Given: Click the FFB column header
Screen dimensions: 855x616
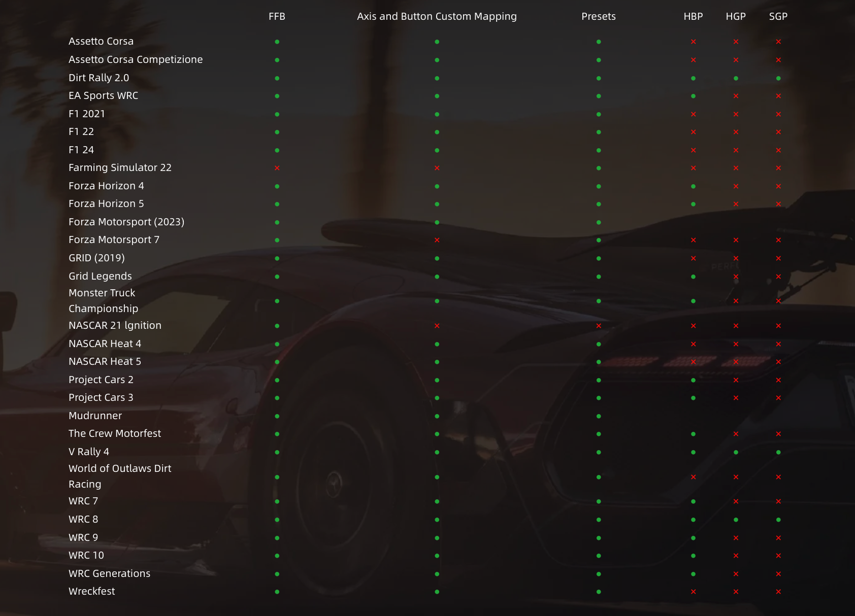Looking at the screenshot, I should pos(277,16).
